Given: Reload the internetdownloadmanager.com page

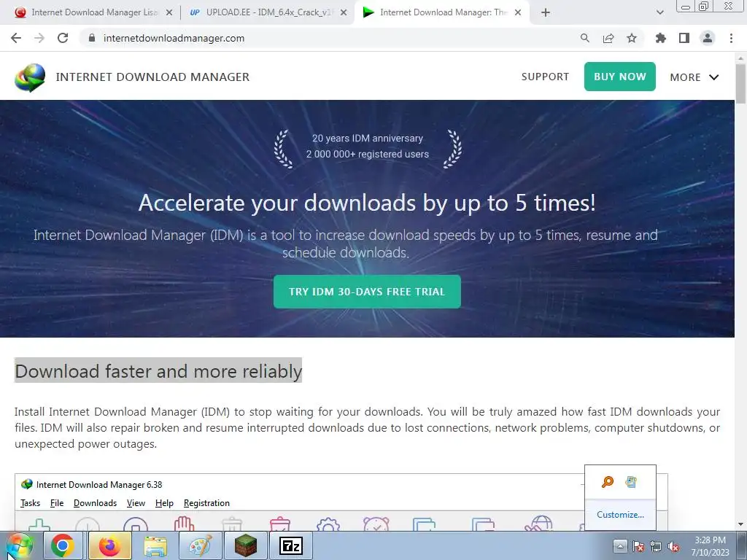Looking at the screenshot, I should 63,38.
